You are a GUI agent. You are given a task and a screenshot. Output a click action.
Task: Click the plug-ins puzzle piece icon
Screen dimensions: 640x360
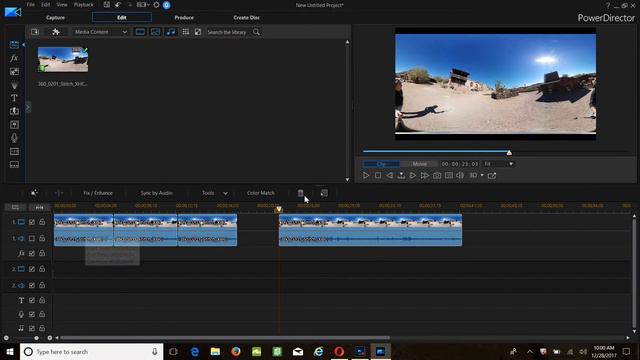56,32
